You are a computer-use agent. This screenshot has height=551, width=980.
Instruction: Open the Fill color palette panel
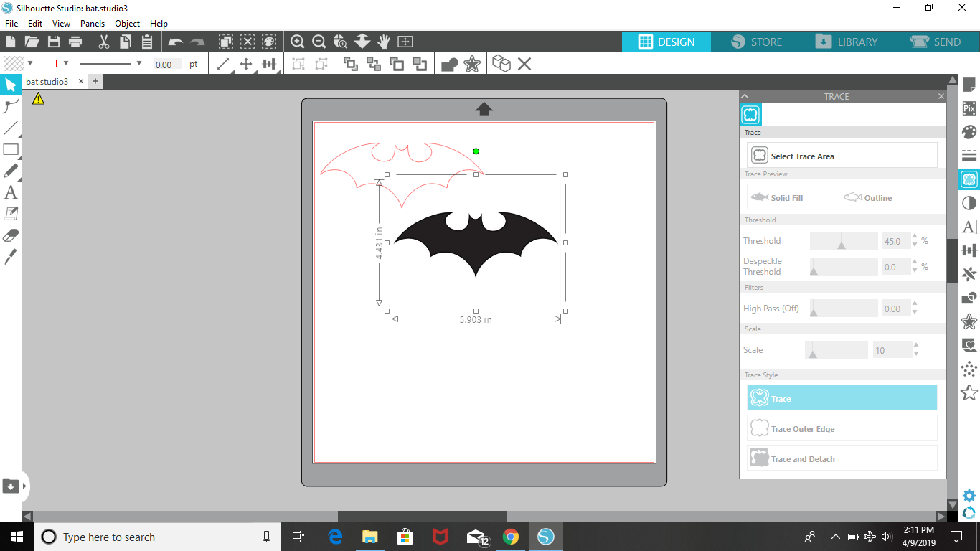pyautogui.click(x=969, y=132)
